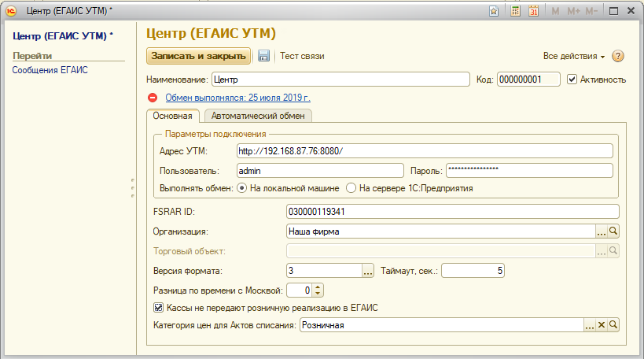This screenshot has height=359, width=644.
Task: Click into the Адрес УТМ field
Action: coord(425,151)
